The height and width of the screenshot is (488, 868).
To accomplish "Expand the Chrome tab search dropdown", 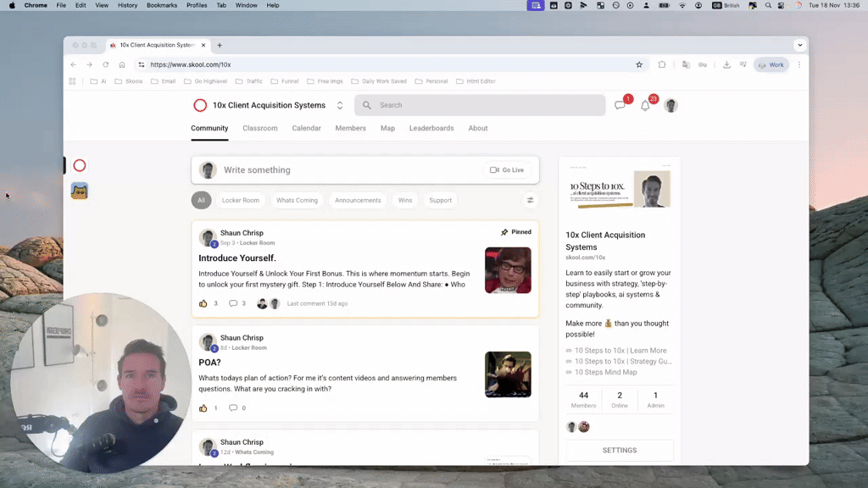I will [800, 46].
